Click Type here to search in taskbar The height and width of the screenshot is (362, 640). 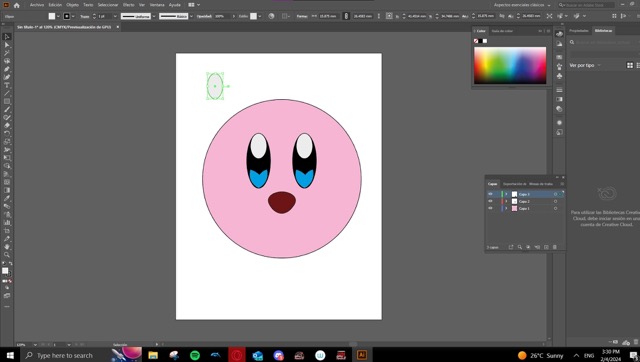64,355
